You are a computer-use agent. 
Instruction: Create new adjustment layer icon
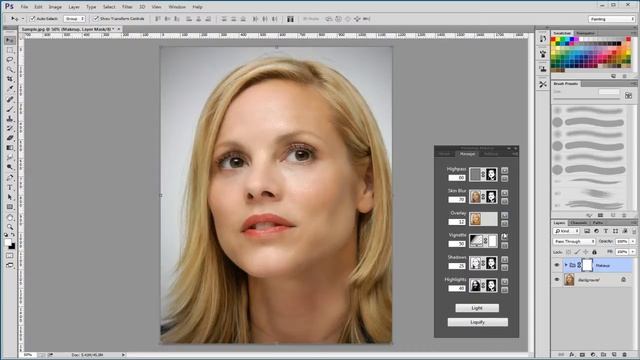pos(593,355)
